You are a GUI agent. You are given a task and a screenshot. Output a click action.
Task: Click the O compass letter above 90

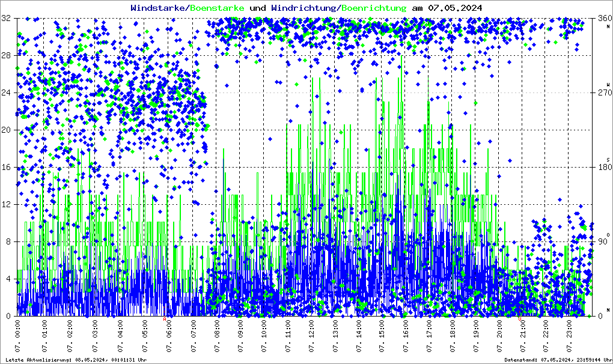click(608, 234)
